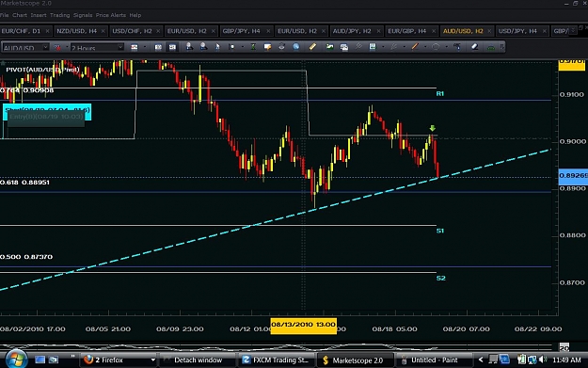Click the grey print icon in the toolbar

tap(281, 46)
